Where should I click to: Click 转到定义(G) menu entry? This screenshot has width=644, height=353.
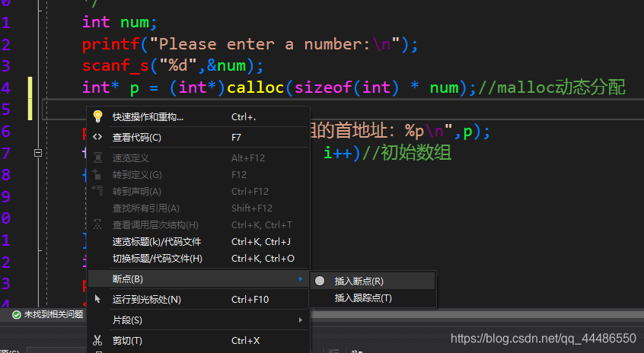coord(199,175)
